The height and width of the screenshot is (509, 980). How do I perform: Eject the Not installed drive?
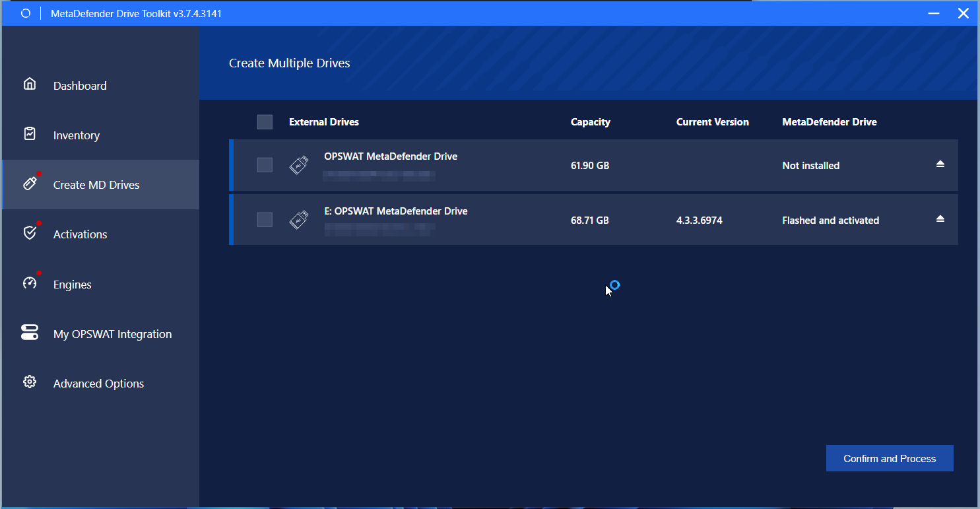click(940, 164)
